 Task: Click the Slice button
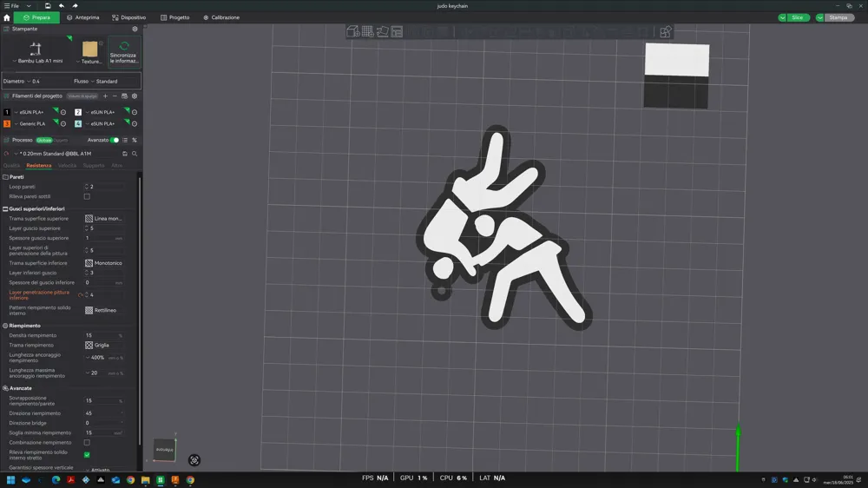(x=798, y=17)
